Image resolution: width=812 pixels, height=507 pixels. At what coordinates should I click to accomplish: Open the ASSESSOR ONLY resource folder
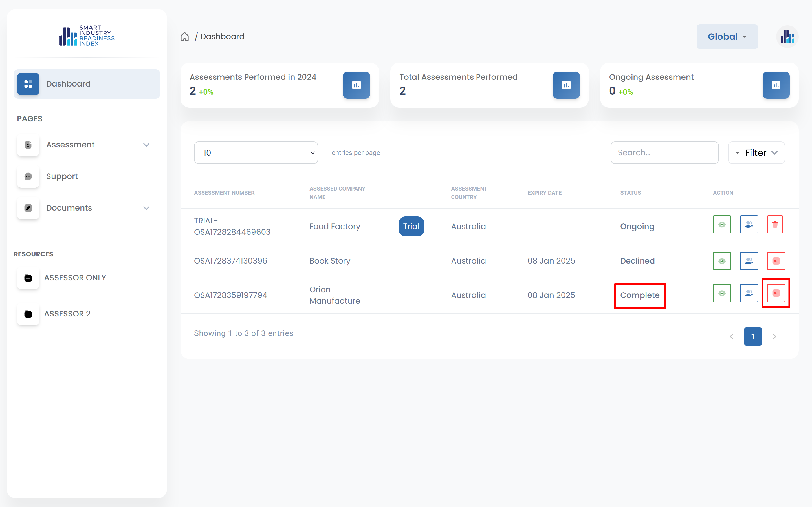75,278
